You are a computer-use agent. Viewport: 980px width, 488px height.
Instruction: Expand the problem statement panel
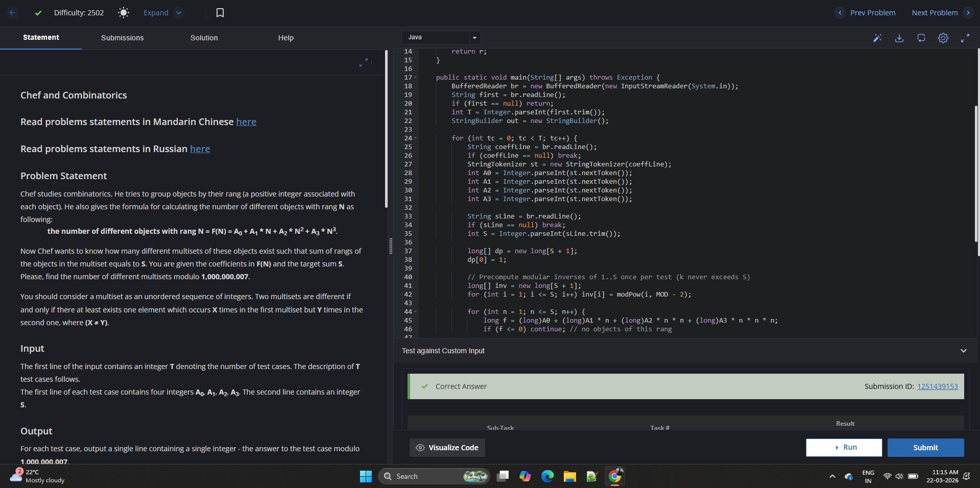(364, 62)
